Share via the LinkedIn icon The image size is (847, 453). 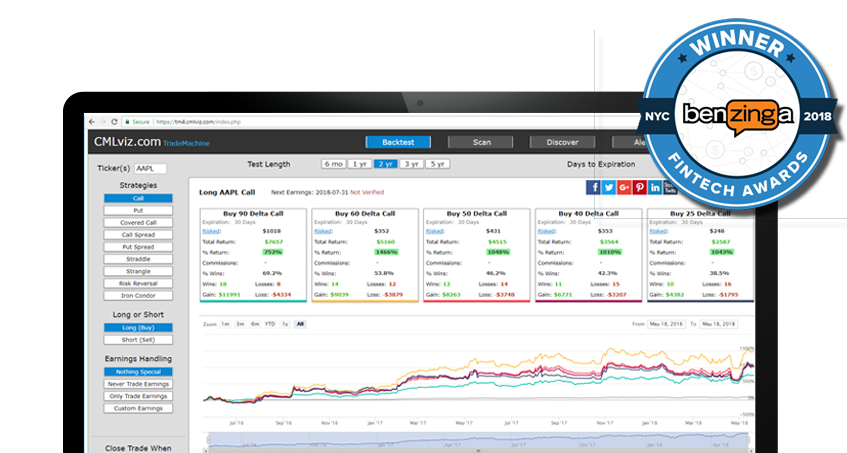point(655,187)
